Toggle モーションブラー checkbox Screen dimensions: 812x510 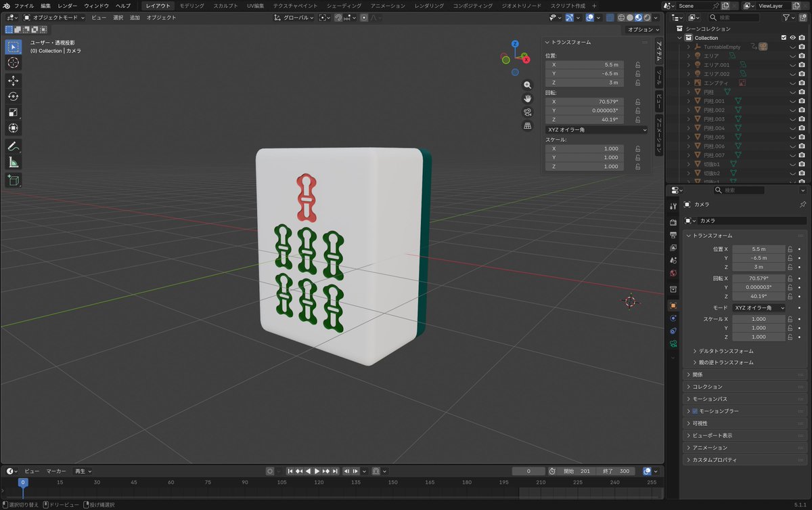click(x=694, y=411)
